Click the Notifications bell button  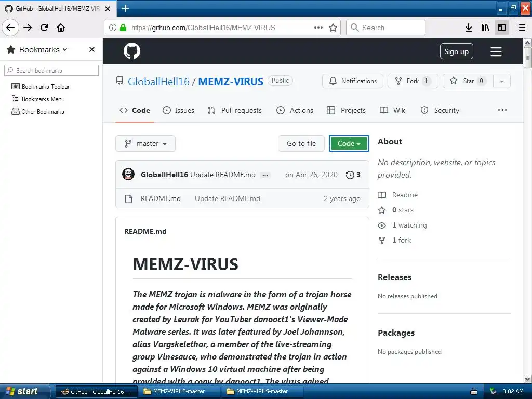tap(353, 81)
